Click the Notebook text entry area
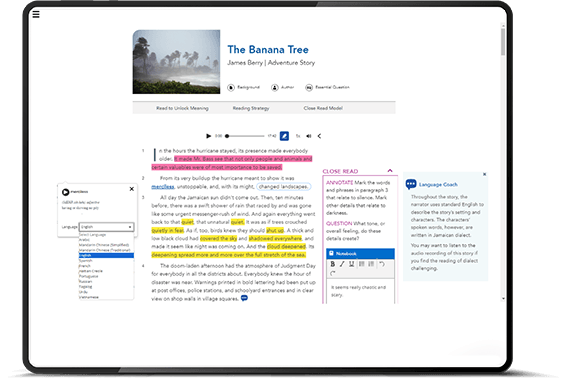Screen dimensions: 563x378 [x=360, y=291]
